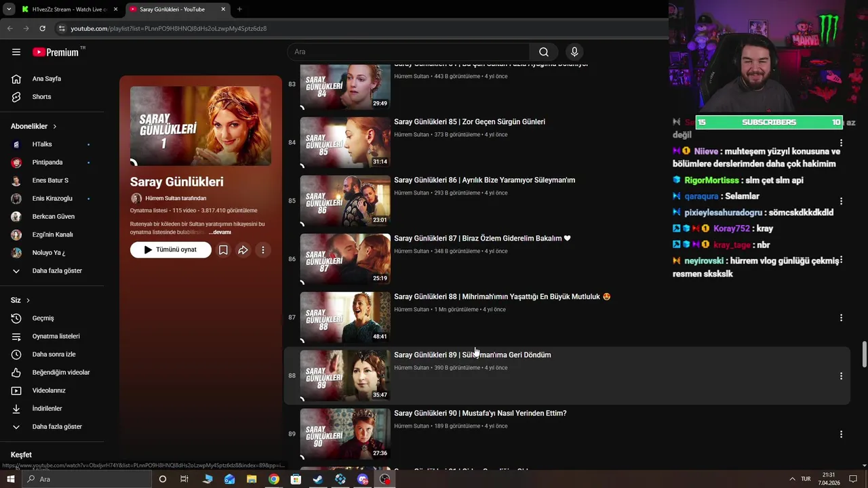Open more options for Saray Günlükleri 88
868x488 pixels.
(841, 318)
